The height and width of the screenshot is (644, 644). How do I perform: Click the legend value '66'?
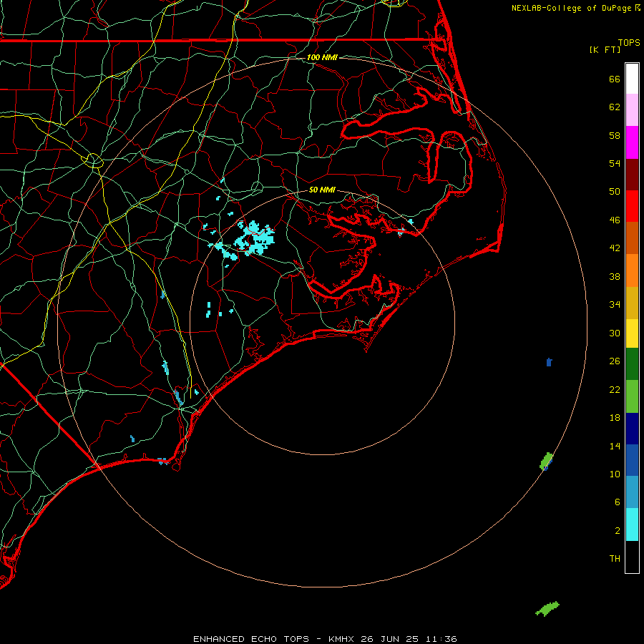[615, 79]
